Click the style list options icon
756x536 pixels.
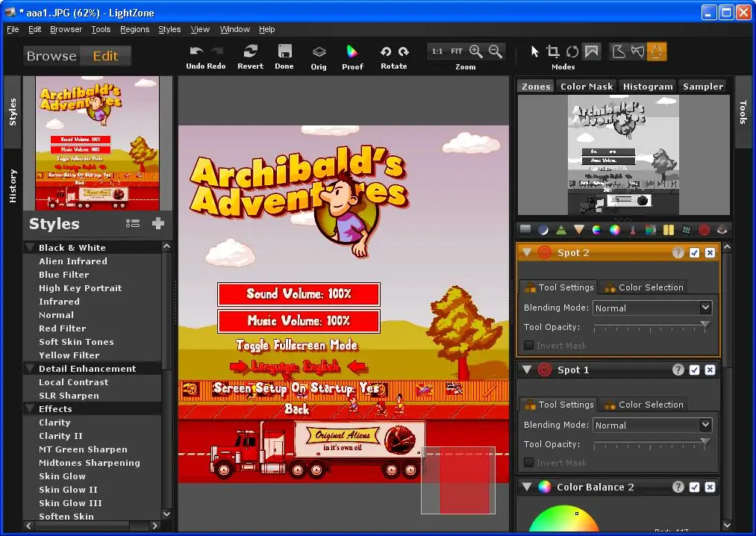coord(133,223)
